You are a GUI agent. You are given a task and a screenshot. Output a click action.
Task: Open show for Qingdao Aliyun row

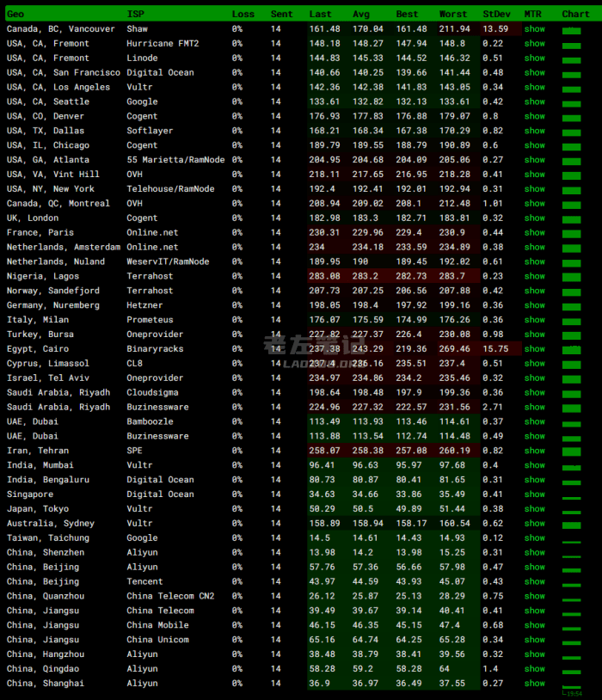click(535, 669)
